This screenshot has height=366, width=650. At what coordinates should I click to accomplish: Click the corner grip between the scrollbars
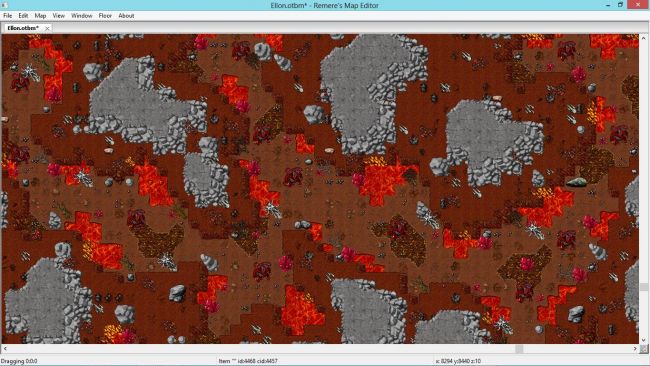(644, 349)
